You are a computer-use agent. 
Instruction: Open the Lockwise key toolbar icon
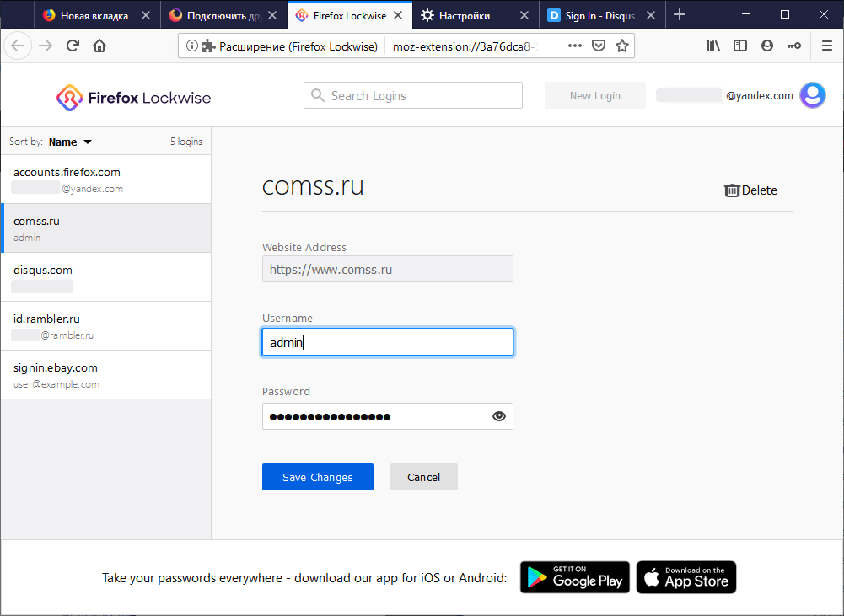[x=794, y=46]
